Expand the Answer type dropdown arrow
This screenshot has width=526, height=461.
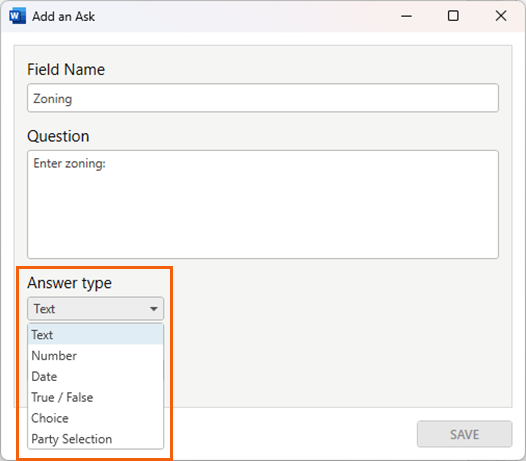[x=154, y=309]
